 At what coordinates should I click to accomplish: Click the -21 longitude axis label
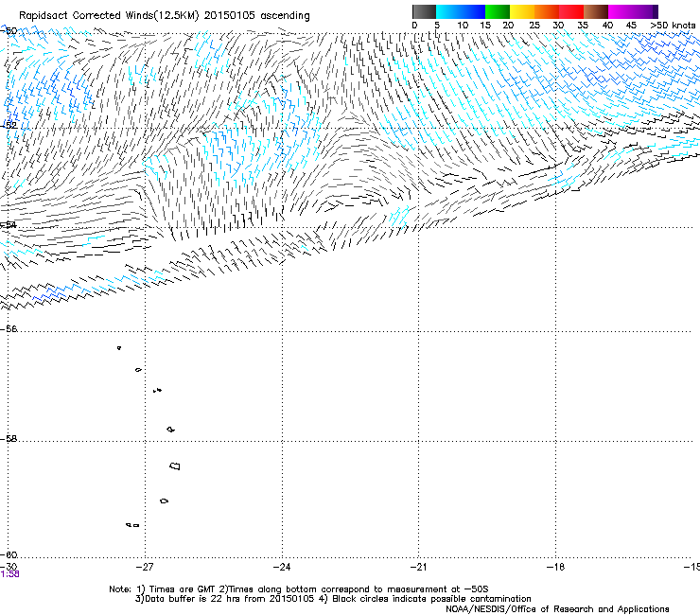click(x=418, y=567)
